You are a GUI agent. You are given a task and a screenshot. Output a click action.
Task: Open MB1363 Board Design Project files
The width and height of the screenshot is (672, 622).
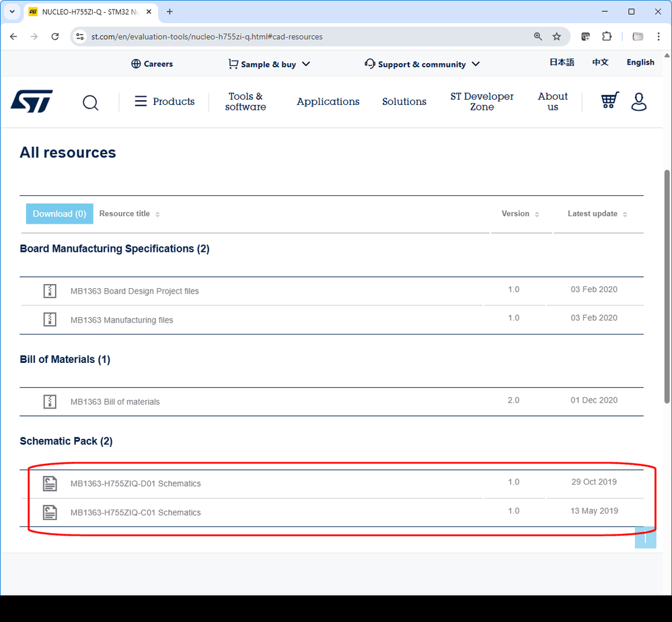pyautogui.click(x=135, y=291)
